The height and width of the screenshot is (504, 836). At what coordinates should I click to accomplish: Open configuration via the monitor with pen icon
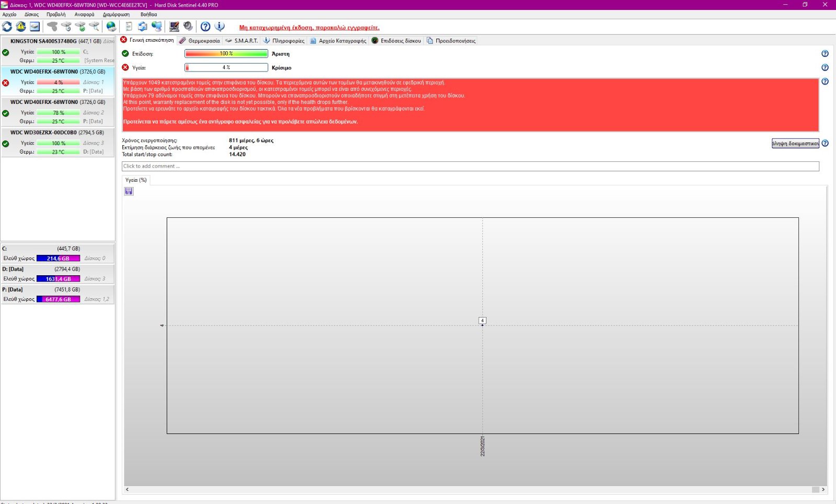pyautogui.click(x=174, y=26)
